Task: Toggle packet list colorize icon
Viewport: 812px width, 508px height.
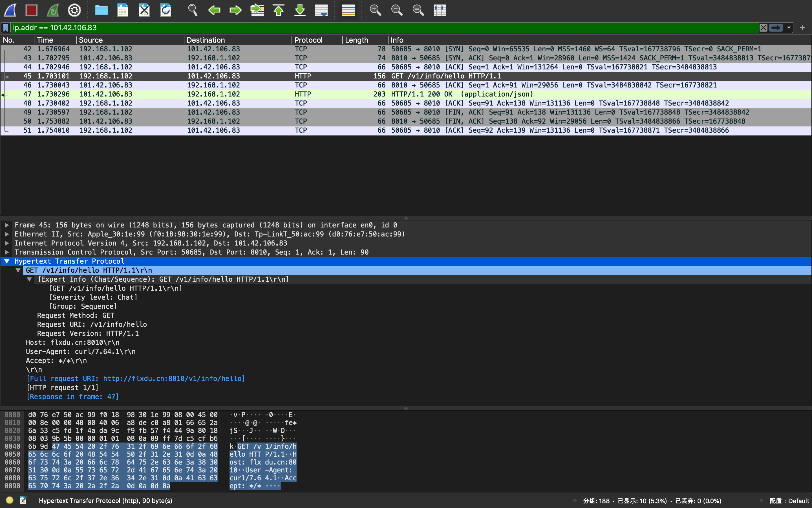Action: coord(348,10)
